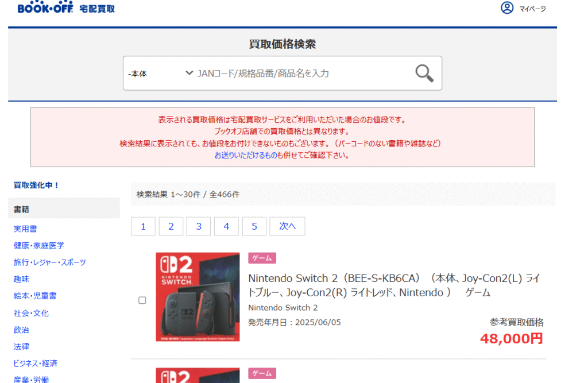Screen dimensions: 588x383
Task: Tick checkbox beside Nintendo Switch 2 BEE-S-KB6CA
Action: 142,300
